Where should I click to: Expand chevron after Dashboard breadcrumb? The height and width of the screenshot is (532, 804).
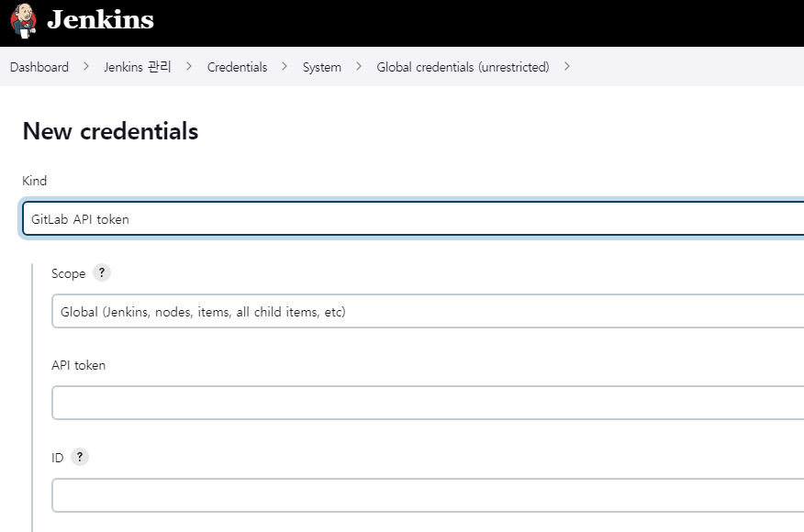86,67
